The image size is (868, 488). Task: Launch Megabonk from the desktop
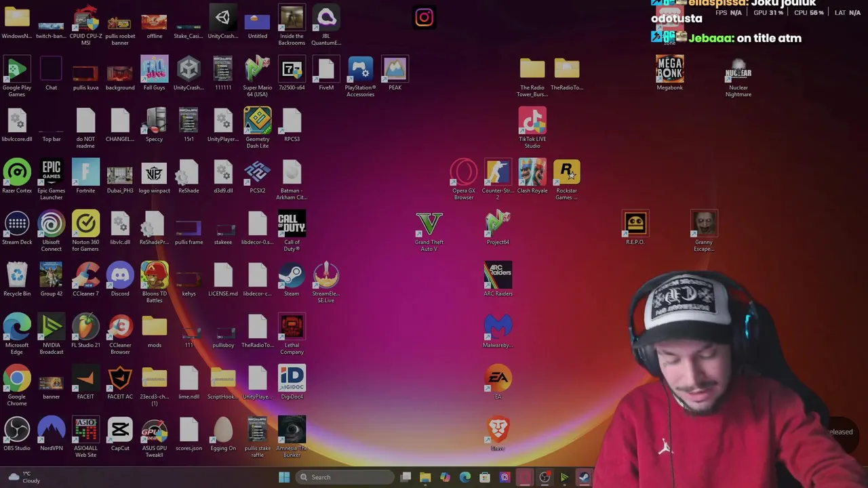(669, 73)
